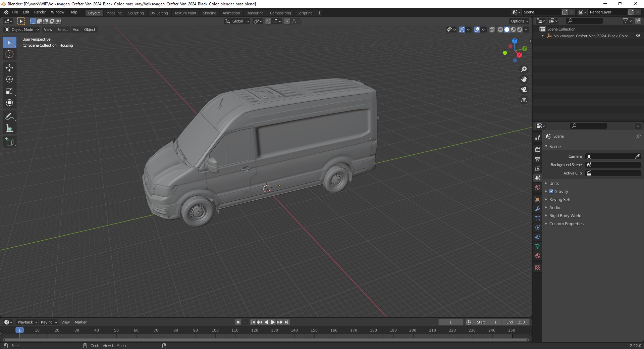Screen dimensions: 644x349
Task: Toggle X-Ray display mode
Action: coord(492,30)
